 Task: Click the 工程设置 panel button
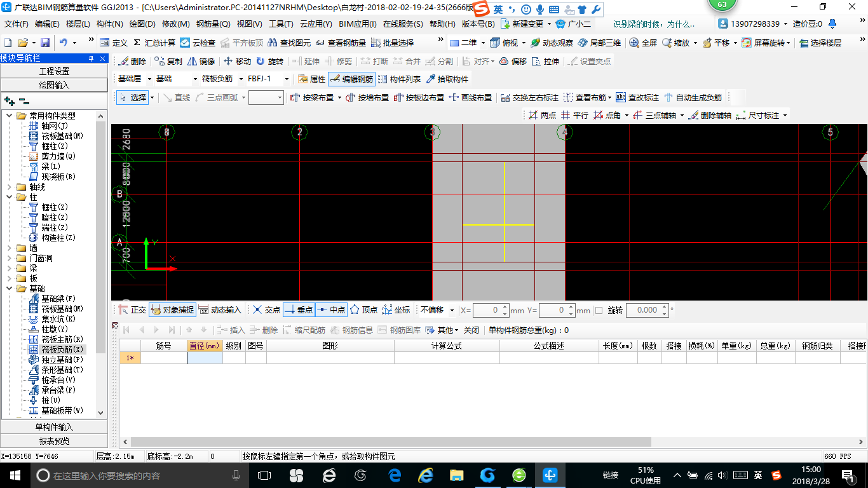click(x=54, y=71)
